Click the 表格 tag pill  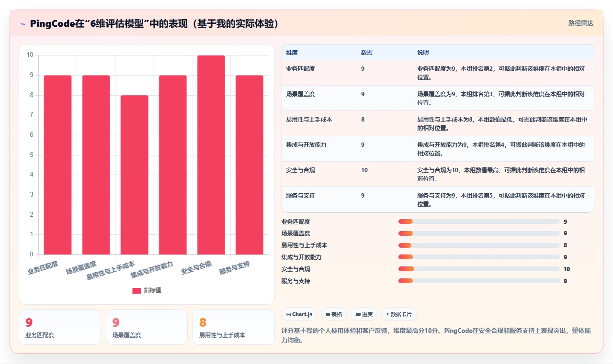[334, 314]
